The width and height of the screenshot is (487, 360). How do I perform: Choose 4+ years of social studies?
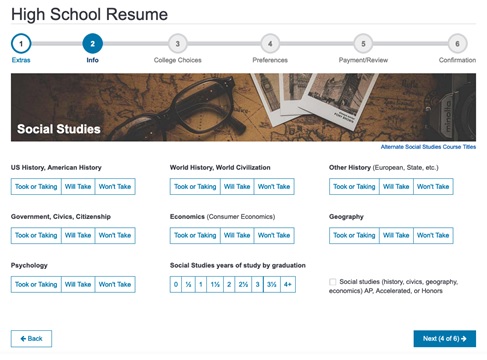point(288,284)
